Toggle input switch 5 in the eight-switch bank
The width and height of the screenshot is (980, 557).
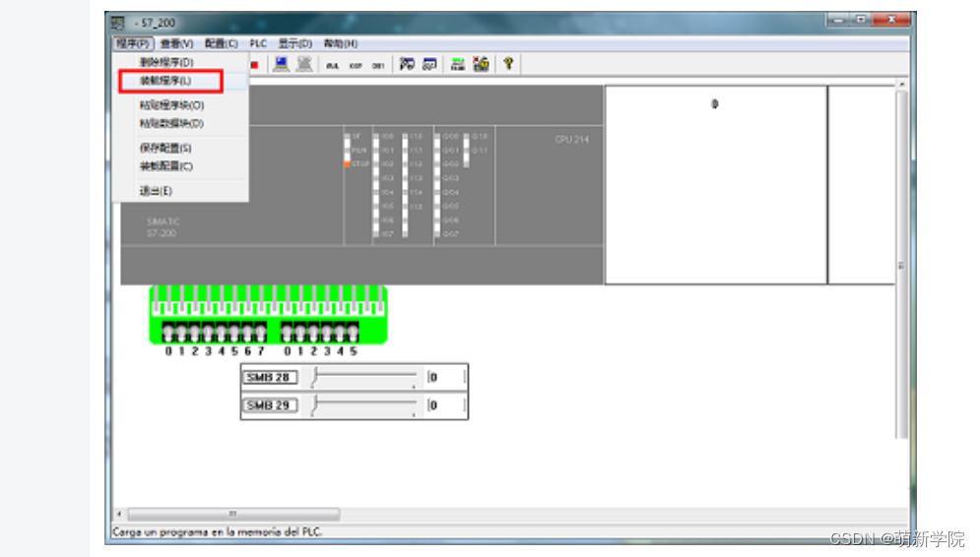(234, 332)
